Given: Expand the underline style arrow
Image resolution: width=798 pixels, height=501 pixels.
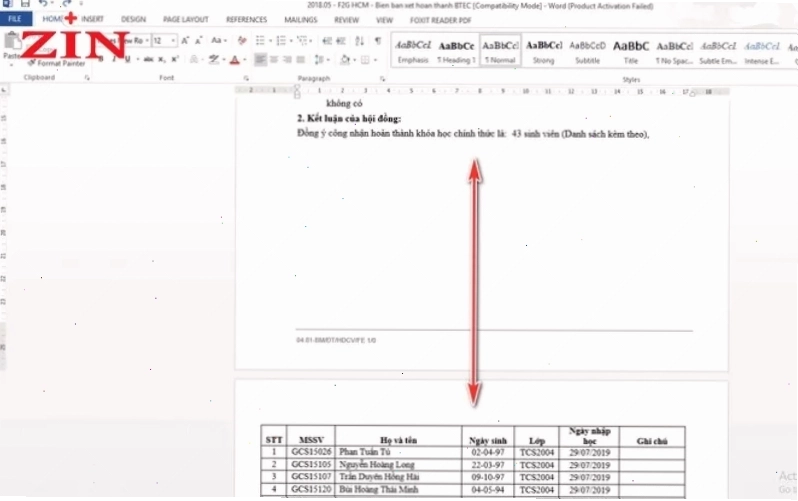Looking at the screenshot, I should (x=137, y=60).
